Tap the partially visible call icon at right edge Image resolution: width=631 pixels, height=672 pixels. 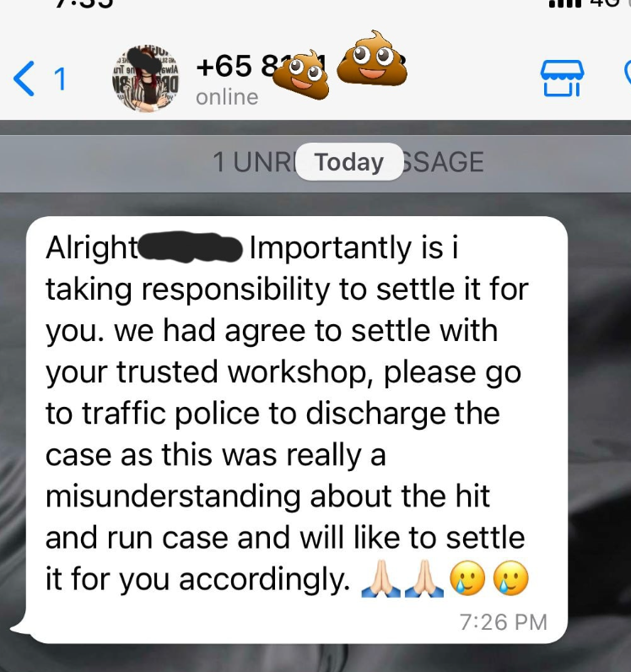628,73
